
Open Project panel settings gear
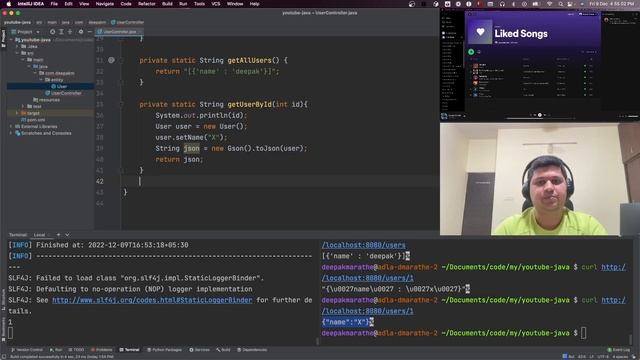click(x=81, y=31)
